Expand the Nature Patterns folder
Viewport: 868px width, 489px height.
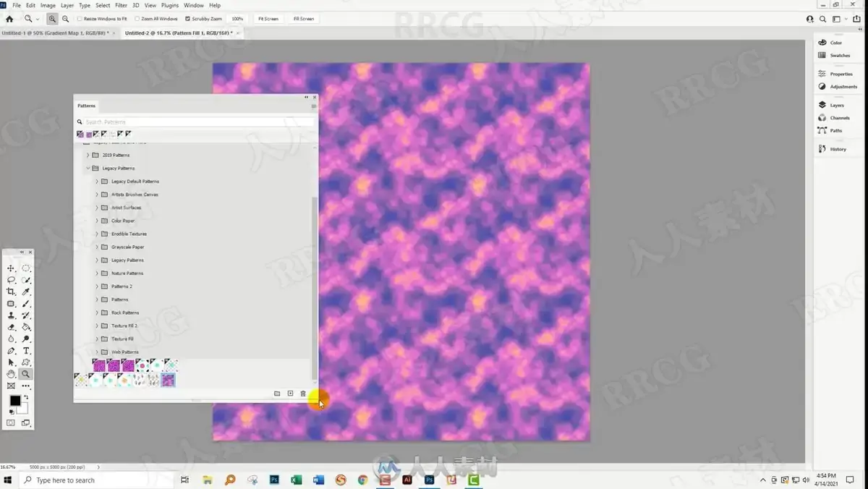pyautogui.click(x=97, y=273)
